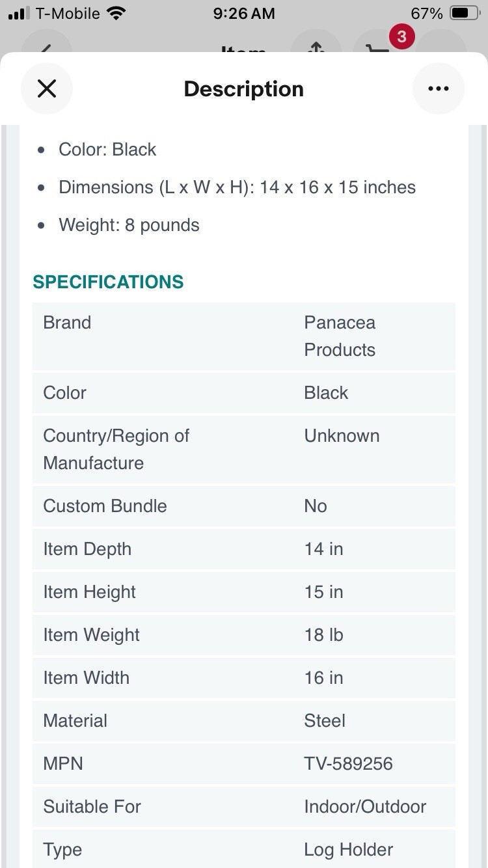The width and height of the screenshot is (488, 868).
Task: Select the MPN value TV-589256
Action: tap(348, 763)
